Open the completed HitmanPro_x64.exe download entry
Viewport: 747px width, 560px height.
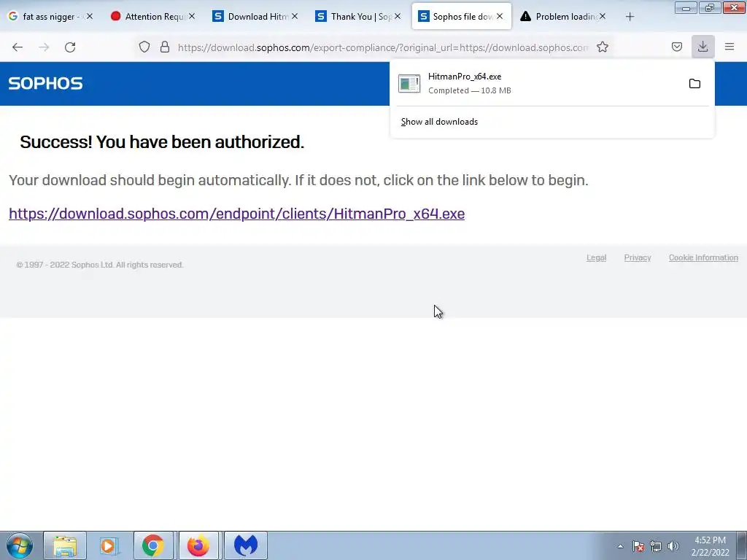click(x=536, y=83)
